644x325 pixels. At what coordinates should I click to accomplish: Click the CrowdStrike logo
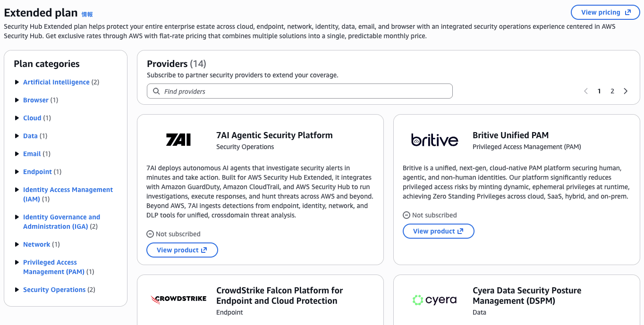(178, 299)
